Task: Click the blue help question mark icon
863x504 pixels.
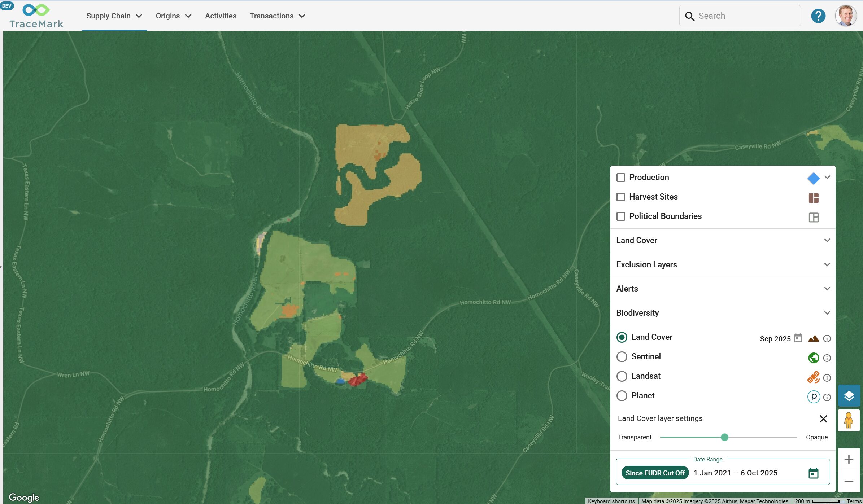Action: click(x=818, y=16)
